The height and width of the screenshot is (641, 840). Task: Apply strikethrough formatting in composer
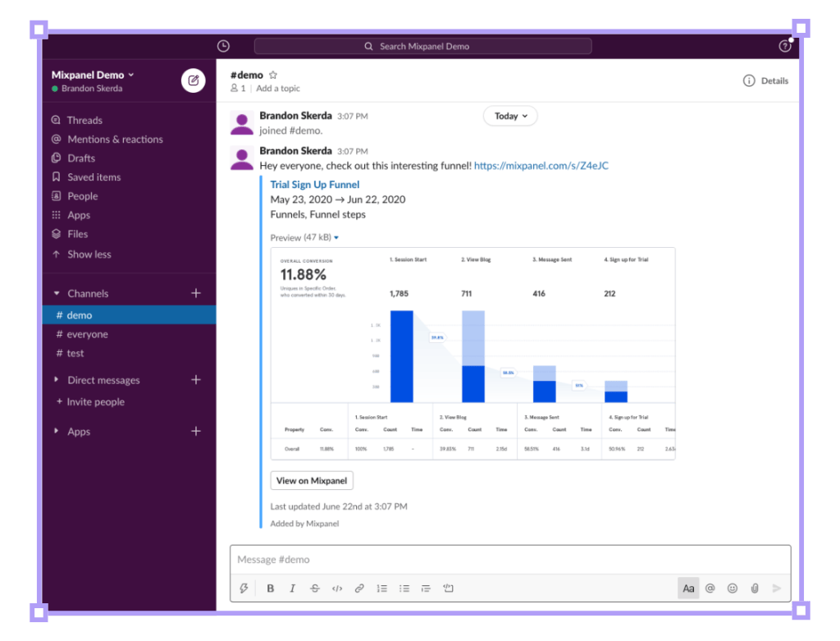tap(315, 588)
